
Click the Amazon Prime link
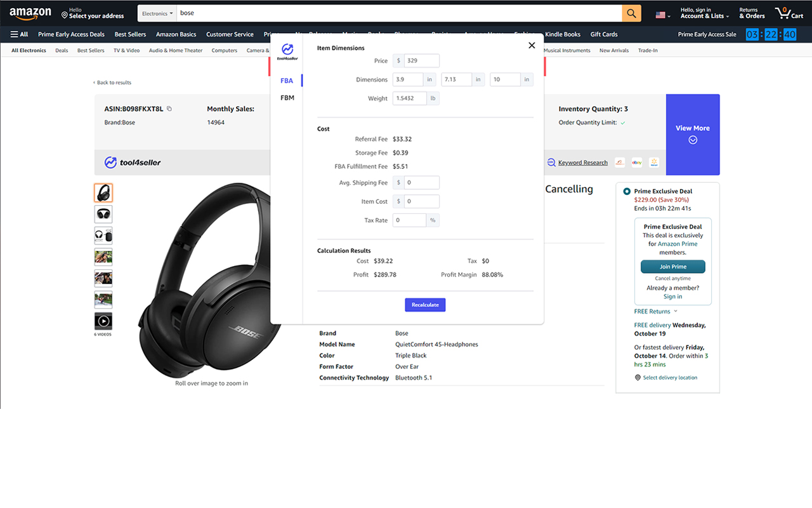click(678, 244)
